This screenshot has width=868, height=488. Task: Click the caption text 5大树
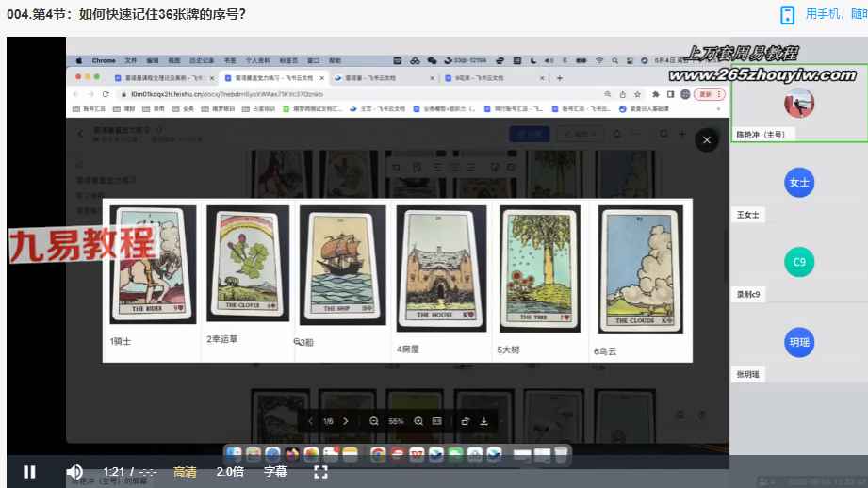click(508, 350)
